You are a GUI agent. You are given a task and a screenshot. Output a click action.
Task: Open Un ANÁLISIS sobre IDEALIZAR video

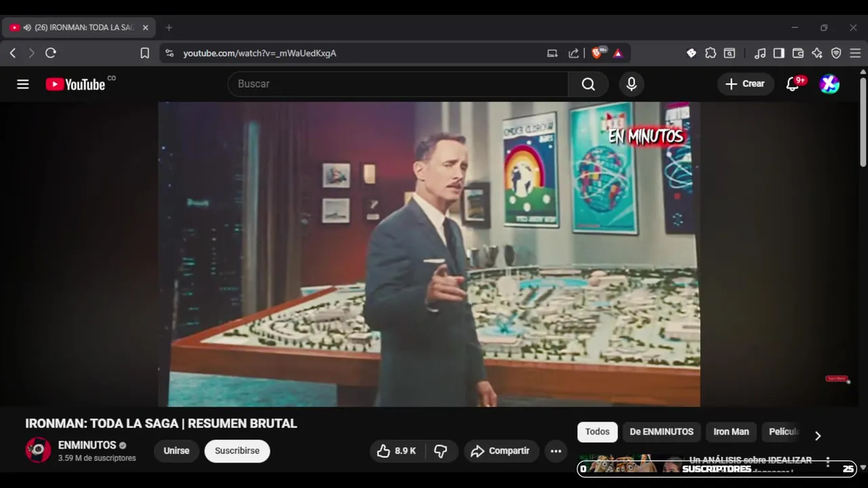click(x=751, y=460)
